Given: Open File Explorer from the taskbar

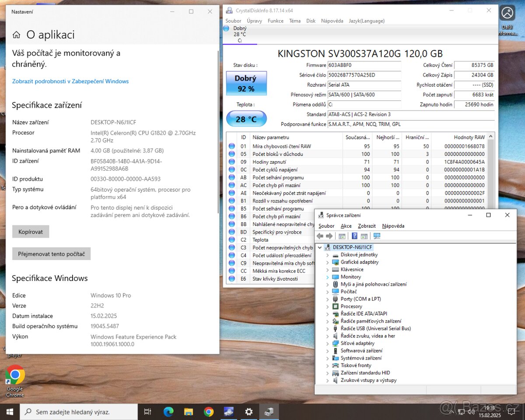Looking at the screenshot, I should 189,412.
